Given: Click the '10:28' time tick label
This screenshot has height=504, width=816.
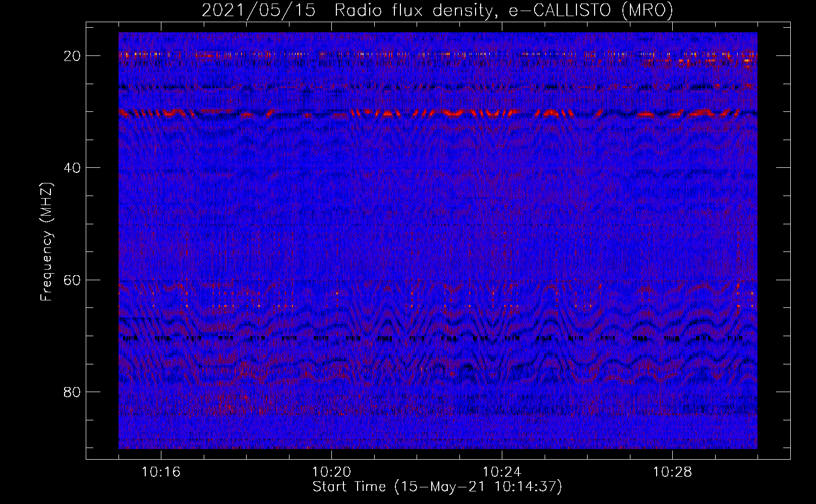Looking at the screenshot, I should (672, 472).
